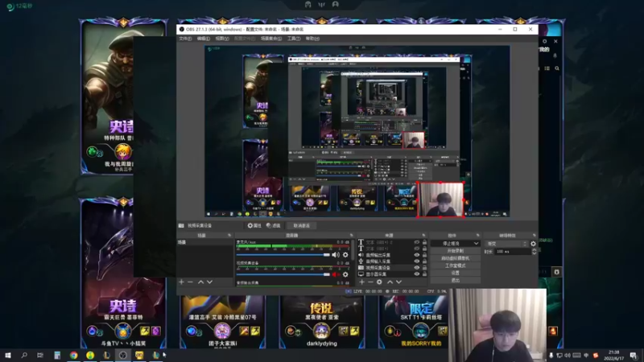Click the 开始录制 start recording button
The image size is (644, 362).
coord(455,251)
